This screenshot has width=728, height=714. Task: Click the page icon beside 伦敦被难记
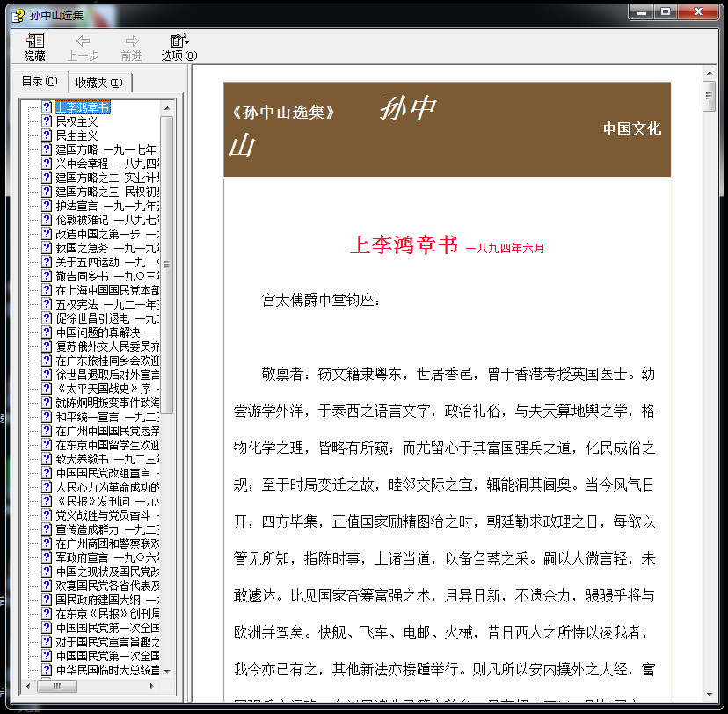click(x=47, y=220)
